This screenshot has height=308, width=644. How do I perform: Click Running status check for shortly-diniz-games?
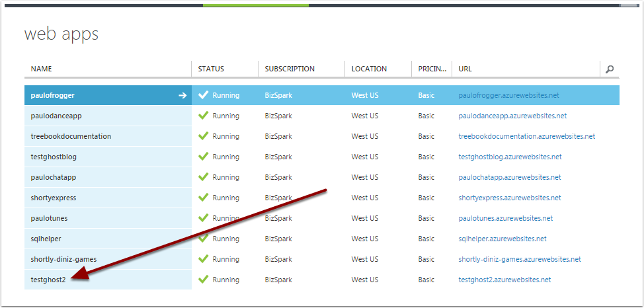pyautogui.click(x=203, y=260)
